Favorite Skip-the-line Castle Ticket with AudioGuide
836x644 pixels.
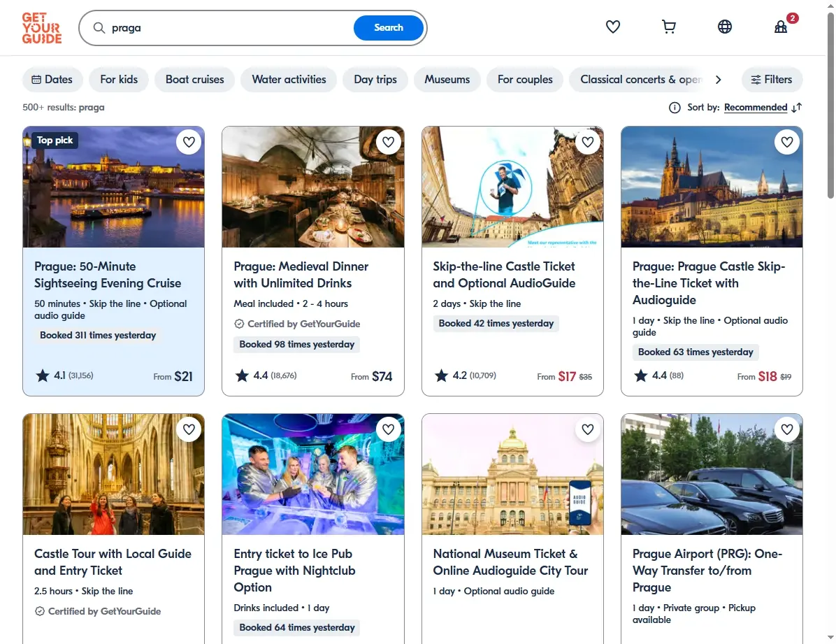click(x=588, y=142)
